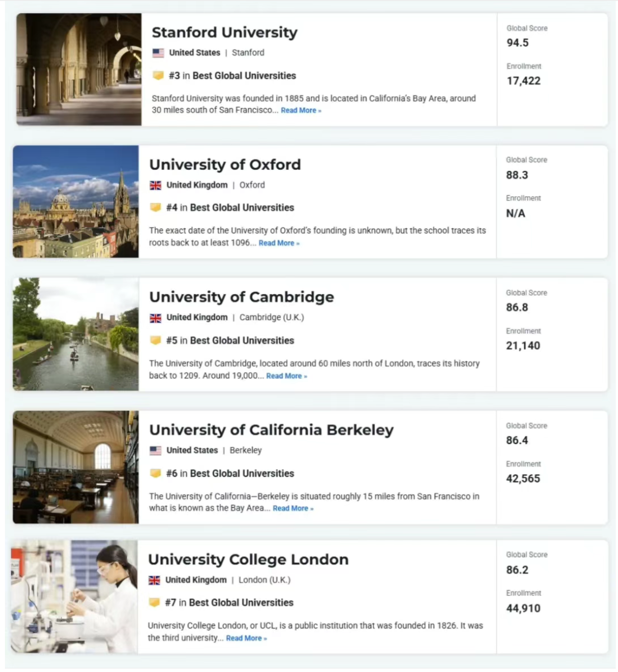Open the Berkeley library thumbnail image

pyautogui.click(x=76, y=467)
